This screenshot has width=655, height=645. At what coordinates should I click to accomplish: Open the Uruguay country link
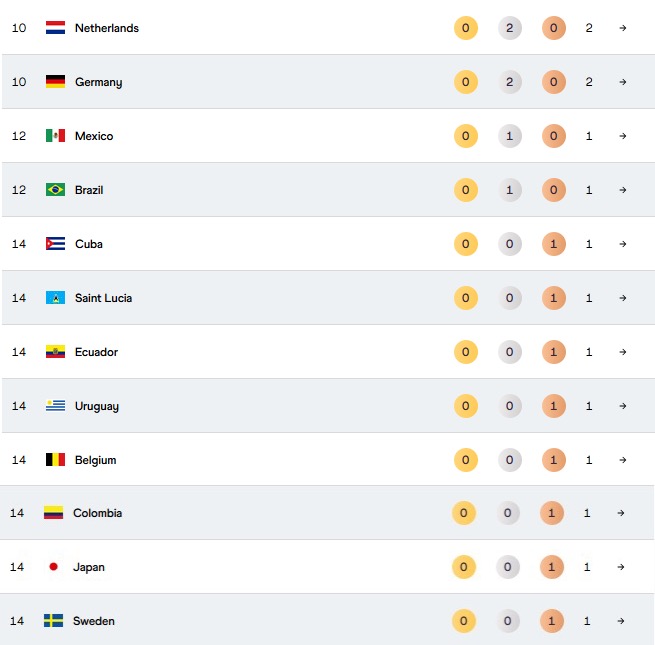point(96,406)
